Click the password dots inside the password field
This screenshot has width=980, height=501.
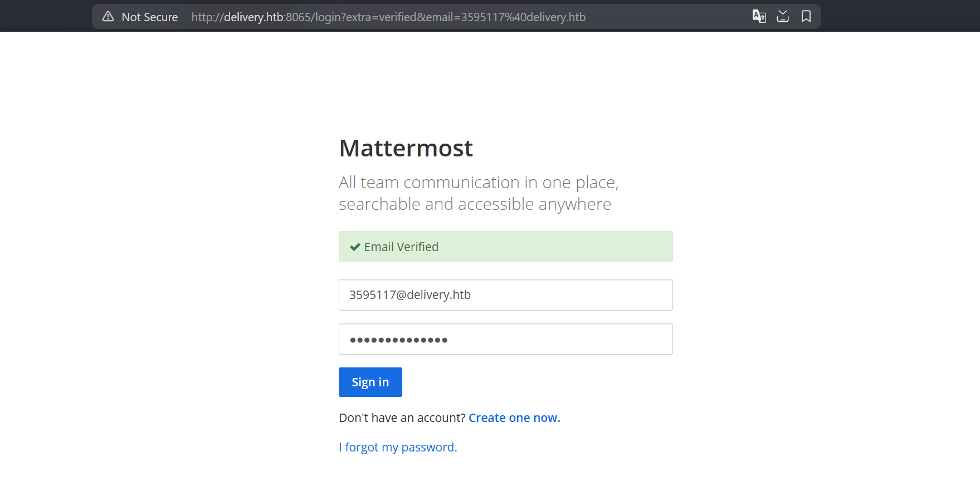398,340
